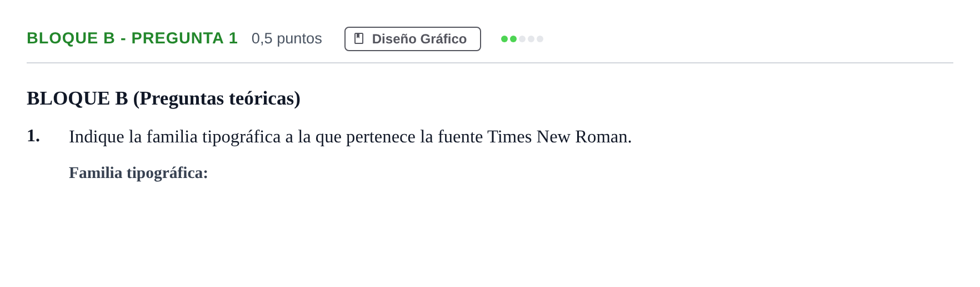Click the word fuente in the question
The width and height of the screenshot is (980, 287).
pyautogui.click(x=460, y=137)
